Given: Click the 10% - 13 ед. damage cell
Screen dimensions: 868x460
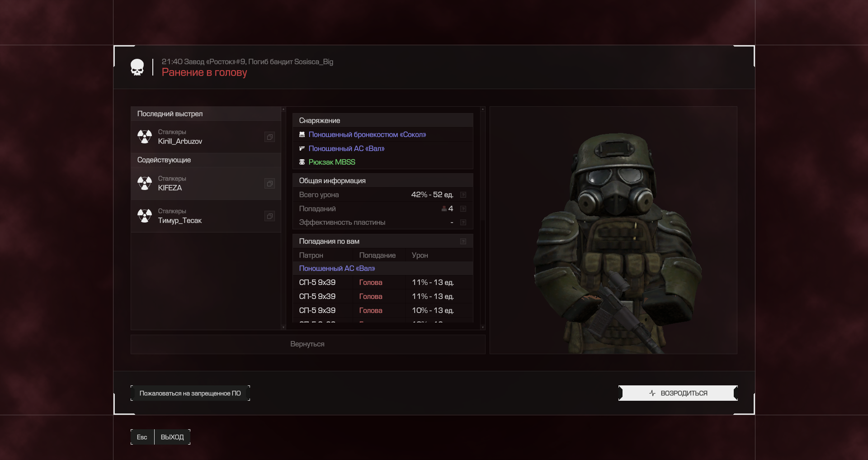Looking at the screenshot, I should pos(433,310).
